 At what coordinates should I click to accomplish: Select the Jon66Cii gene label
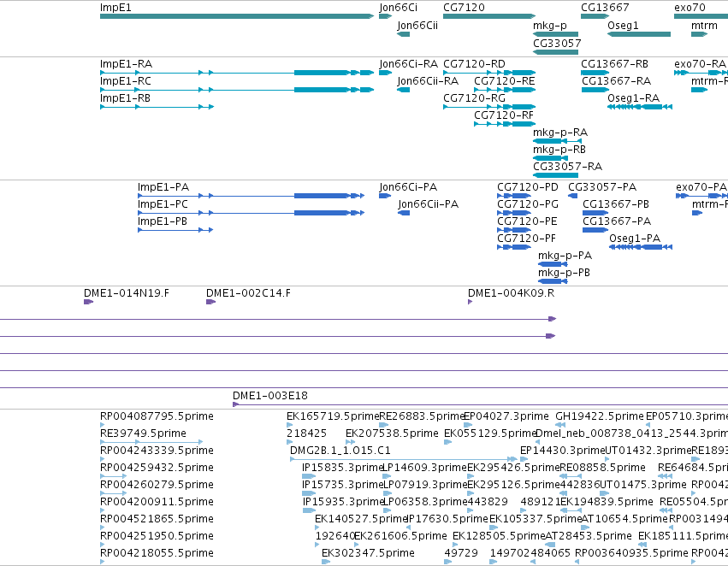pos(417,25)
